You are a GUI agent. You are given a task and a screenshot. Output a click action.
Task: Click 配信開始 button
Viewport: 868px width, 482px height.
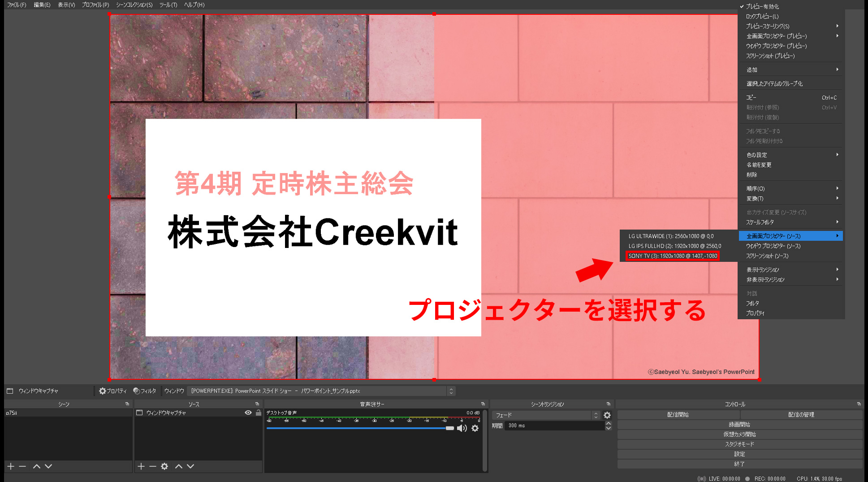tap(678, 415)
